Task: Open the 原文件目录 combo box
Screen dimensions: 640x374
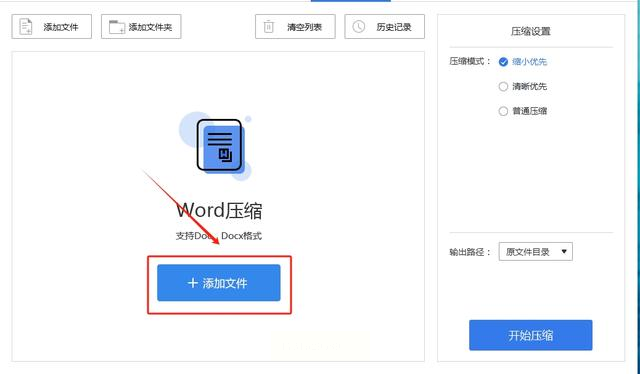Action: coord(536,252)
